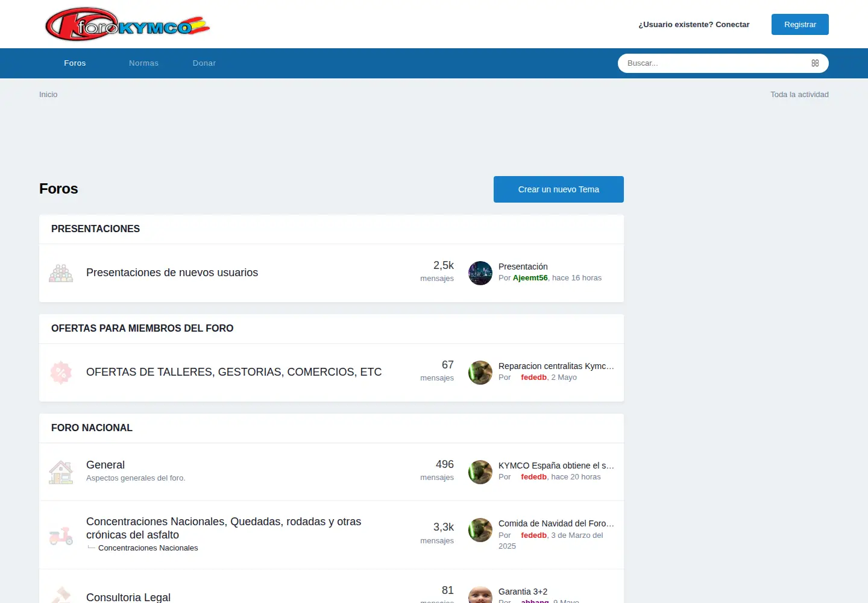868x603 pixels.
Task: Open the Normas nav tab
Action: pyautogui.click(x=143, y=63)
